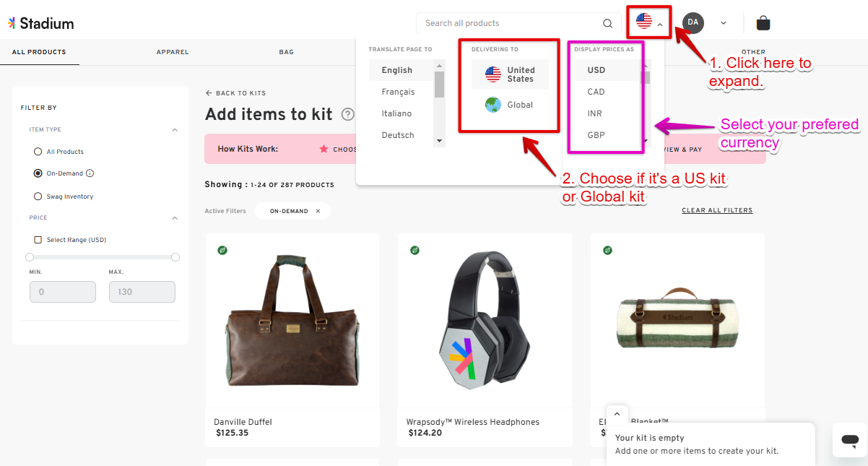Viewport: 868px width, 466px height.
Task: Click the currency list scroll down arrow
Action: pyautogui.click(x=646, y=140)
